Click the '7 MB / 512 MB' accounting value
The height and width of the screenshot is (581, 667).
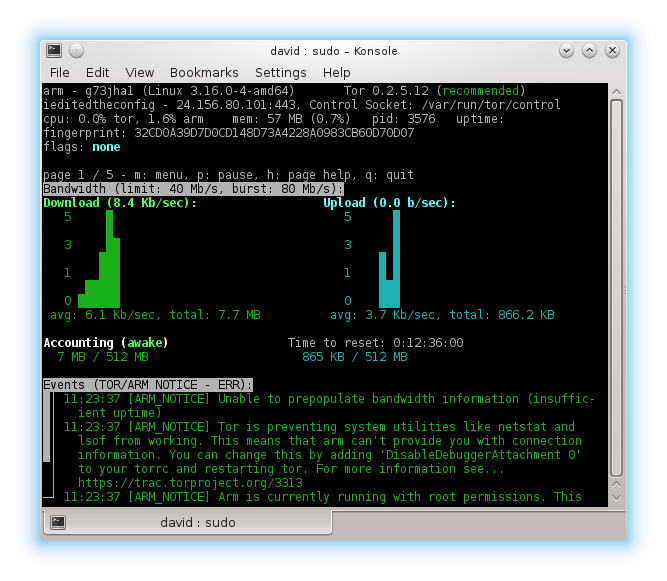coord(103,357)
